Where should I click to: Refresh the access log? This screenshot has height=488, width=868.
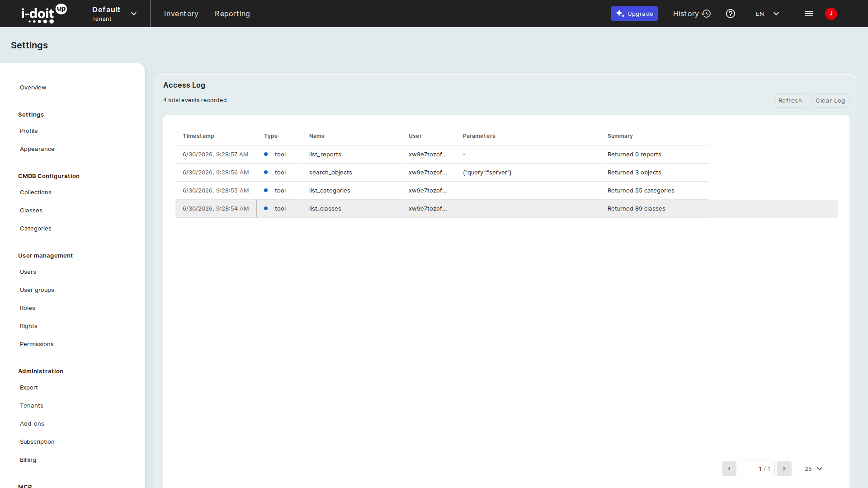[x=790, y=100]
